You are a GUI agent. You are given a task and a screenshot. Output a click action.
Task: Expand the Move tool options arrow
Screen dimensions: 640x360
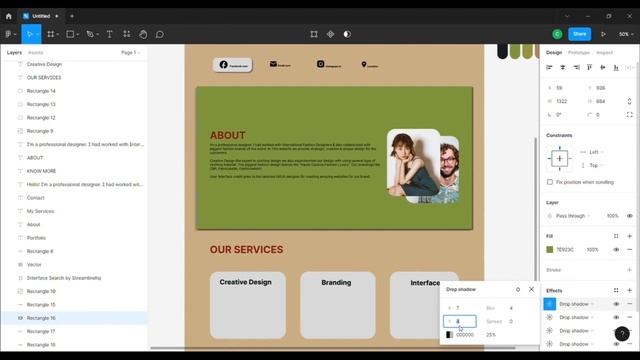tap(37, 35)
